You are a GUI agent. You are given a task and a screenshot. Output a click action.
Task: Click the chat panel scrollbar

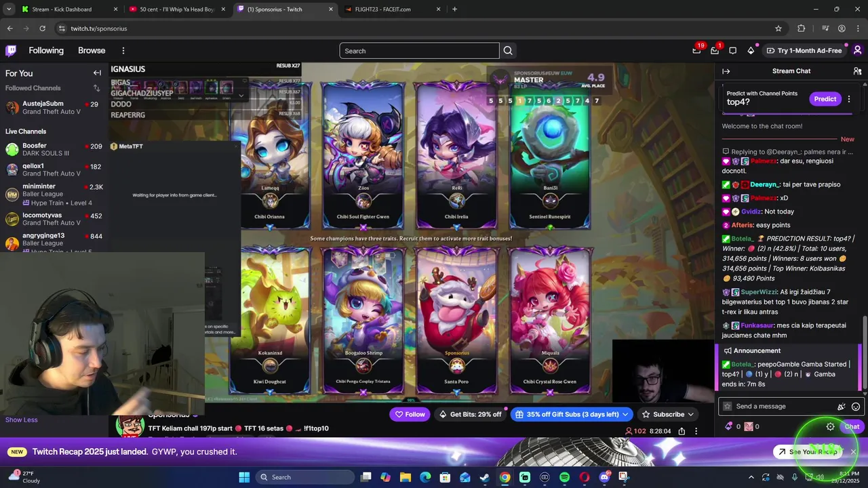point(864,352)
